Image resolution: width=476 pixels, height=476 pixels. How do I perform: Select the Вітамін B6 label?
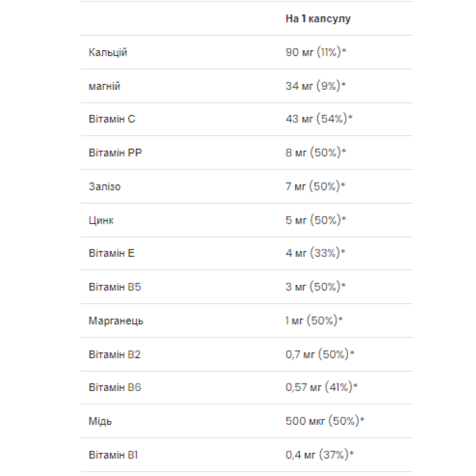tap(115, 387)
